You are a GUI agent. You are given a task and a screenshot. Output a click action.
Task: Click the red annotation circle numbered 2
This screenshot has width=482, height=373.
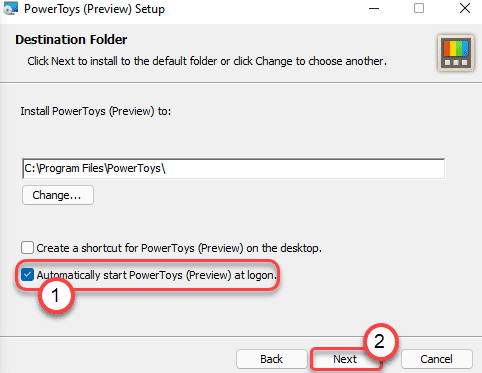pyautogui.click(x=380, y=342)
